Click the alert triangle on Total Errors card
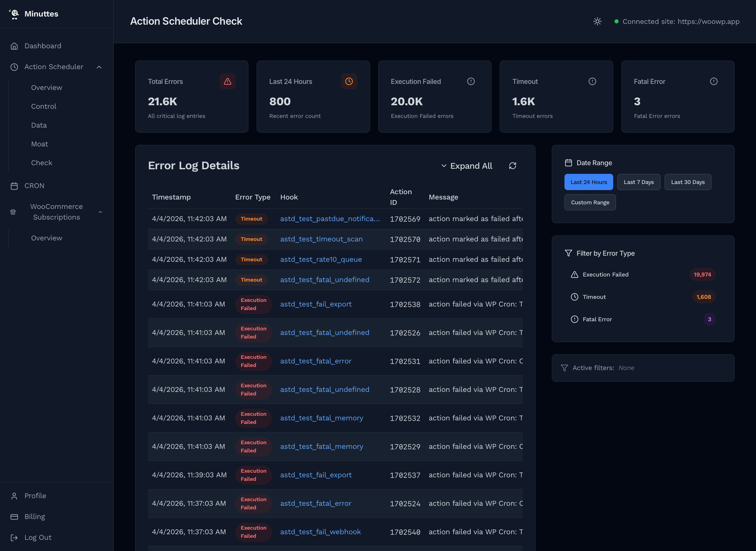Screen dimensions: 756x551 click(228, 81)
